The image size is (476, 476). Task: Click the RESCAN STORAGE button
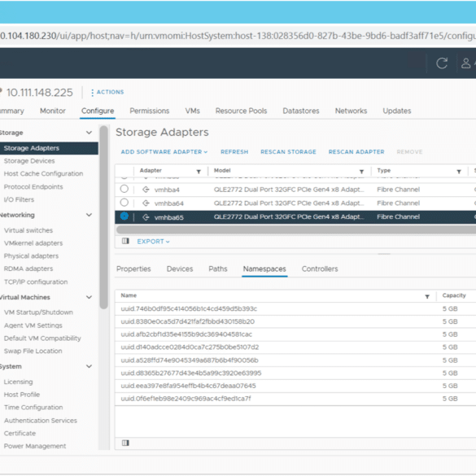288,152
